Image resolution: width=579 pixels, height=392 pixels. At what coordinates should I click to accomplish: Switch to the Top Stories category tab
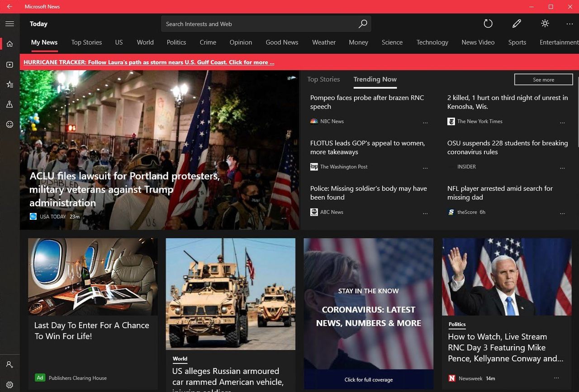coord(86,43)
